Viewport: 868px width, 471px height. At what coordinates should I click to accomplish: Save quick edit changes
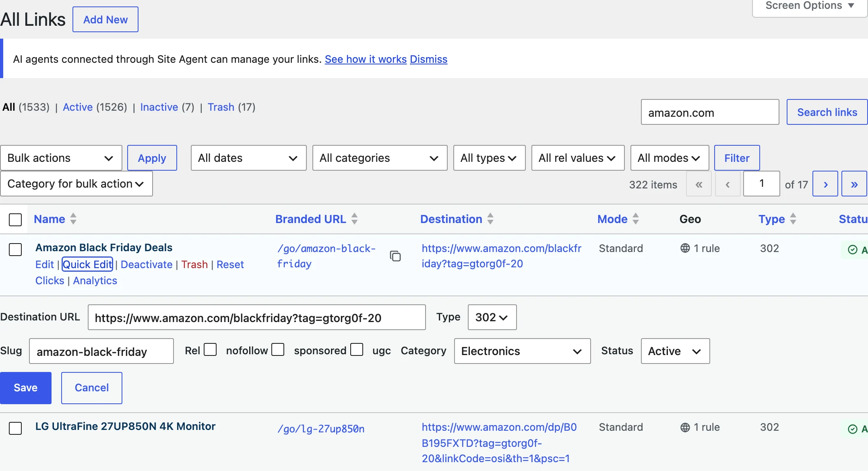tap(26, 388)
